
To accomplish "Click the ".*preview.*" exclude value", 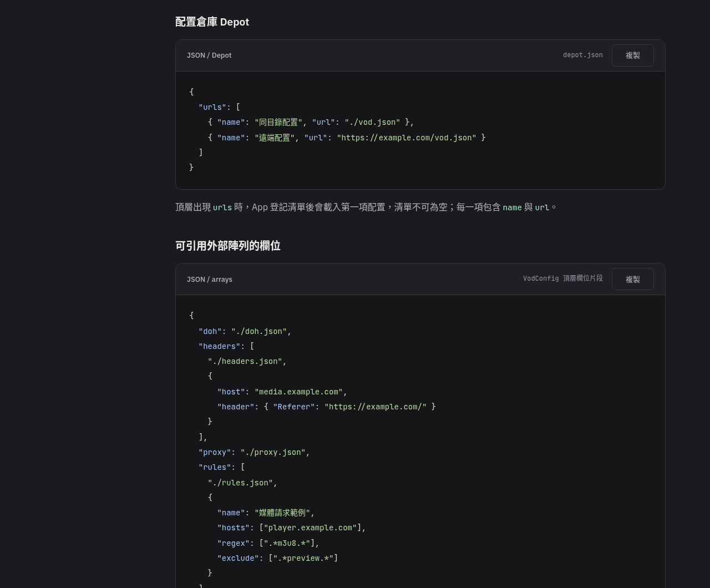I will point(303,558).
